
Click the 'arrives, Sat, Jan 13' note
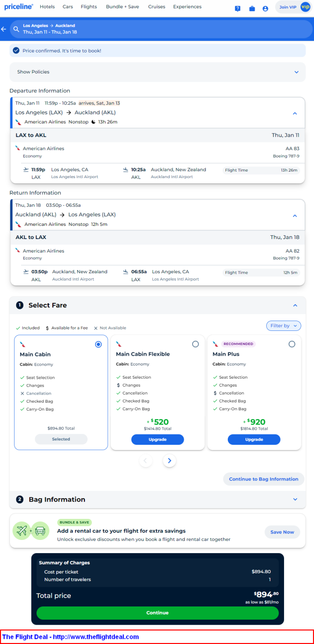tap(99, 103)
